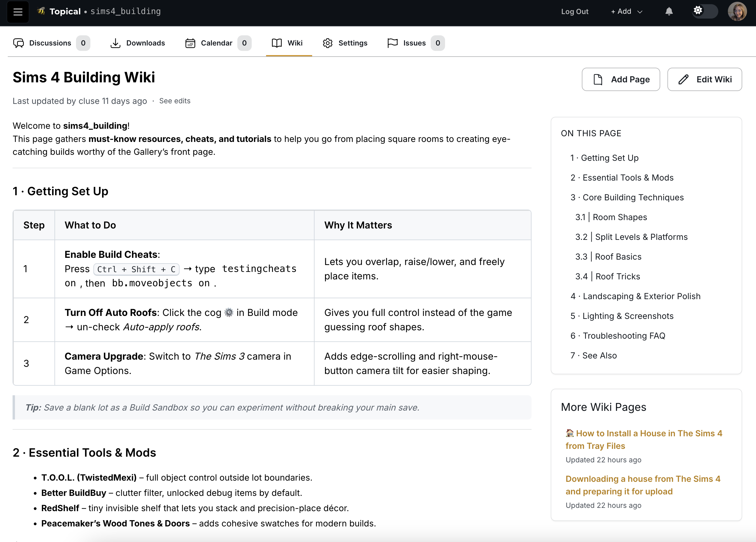Screen dimensions: 756x542
Task: Click the Wiki book icon
Action: (x=277, y=43)
